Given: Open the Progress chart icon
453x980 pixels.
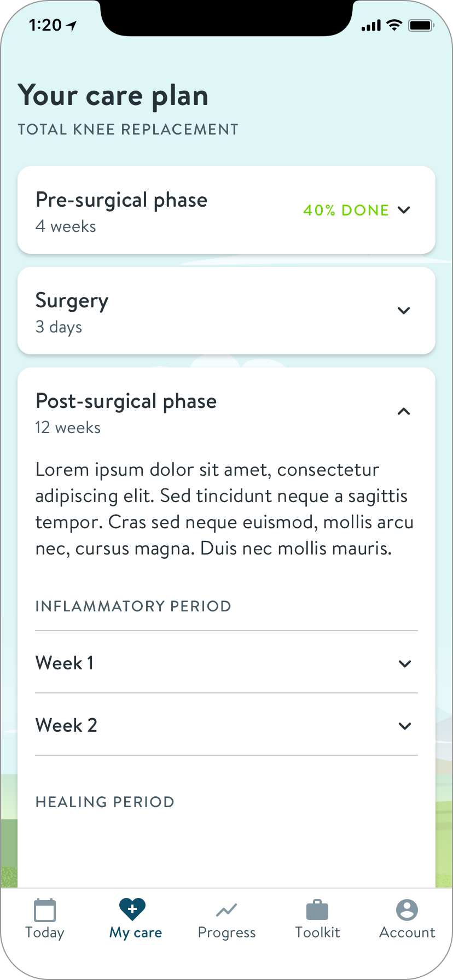Looking at the screenshot, I should click(226, 910).
